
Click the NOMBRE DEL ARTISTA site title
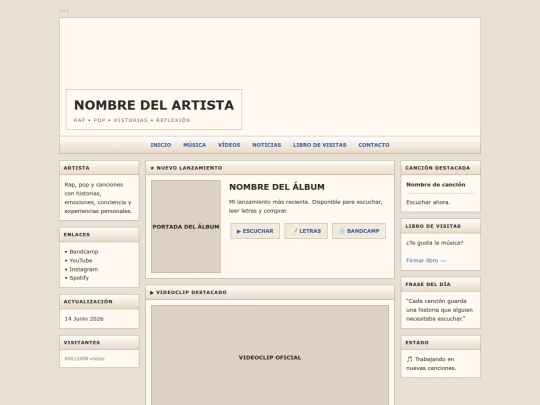click(x=154, y=105)
